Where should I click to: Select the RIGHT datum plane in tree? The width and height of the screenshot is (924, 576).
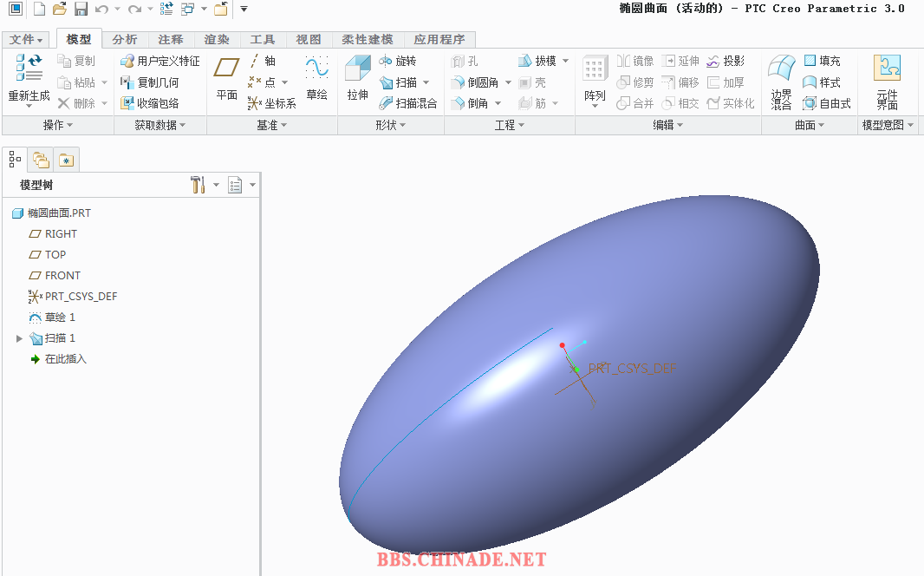(x=53, y=234)
